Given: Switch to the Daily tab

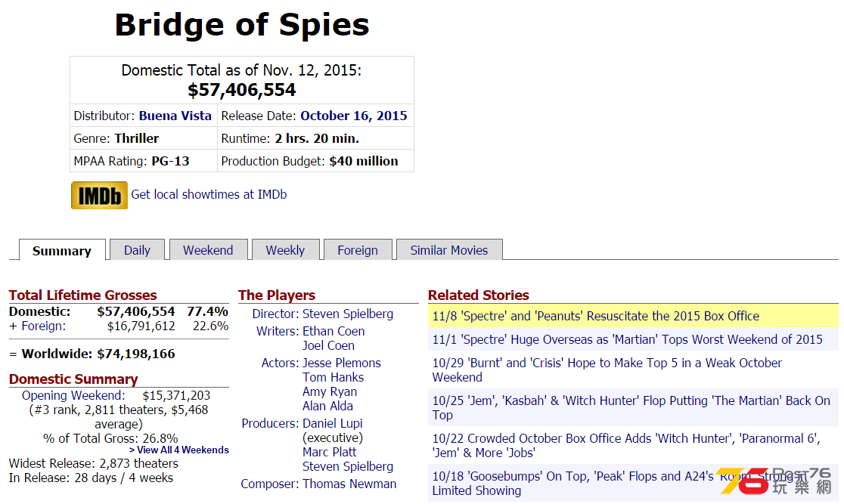Looking at the screenshot, I should [x=137, y=250].
